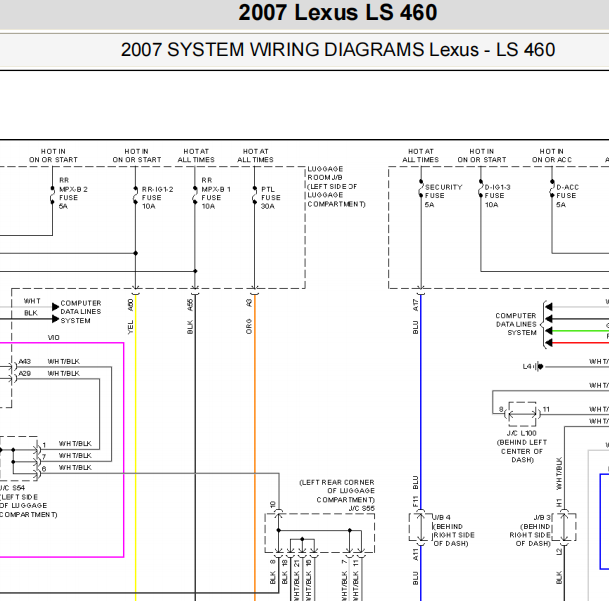The image size is (609, 601).
Task: Select the "2007 SYSTEM WIRING DIAGRAMS Lexus - LS 460" heading
Action: click(x=338, y=50)
